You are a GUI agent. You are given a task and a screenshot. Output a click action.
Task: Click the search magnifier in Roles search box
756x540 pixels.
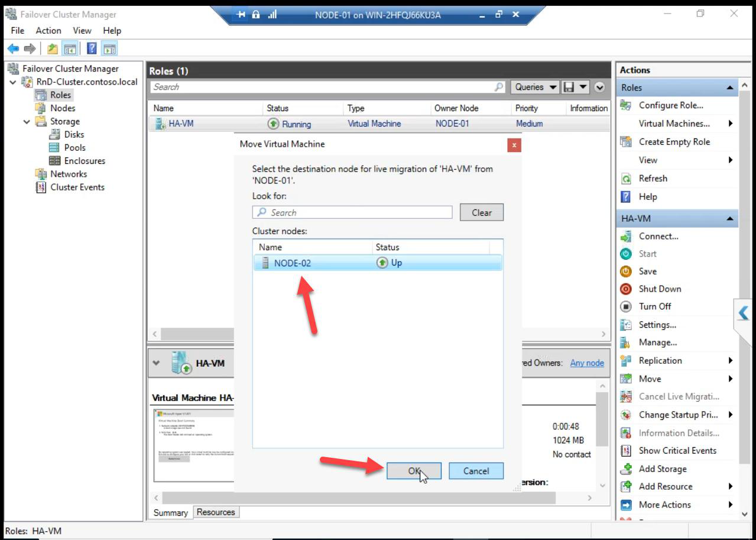[x=499, y=87]
